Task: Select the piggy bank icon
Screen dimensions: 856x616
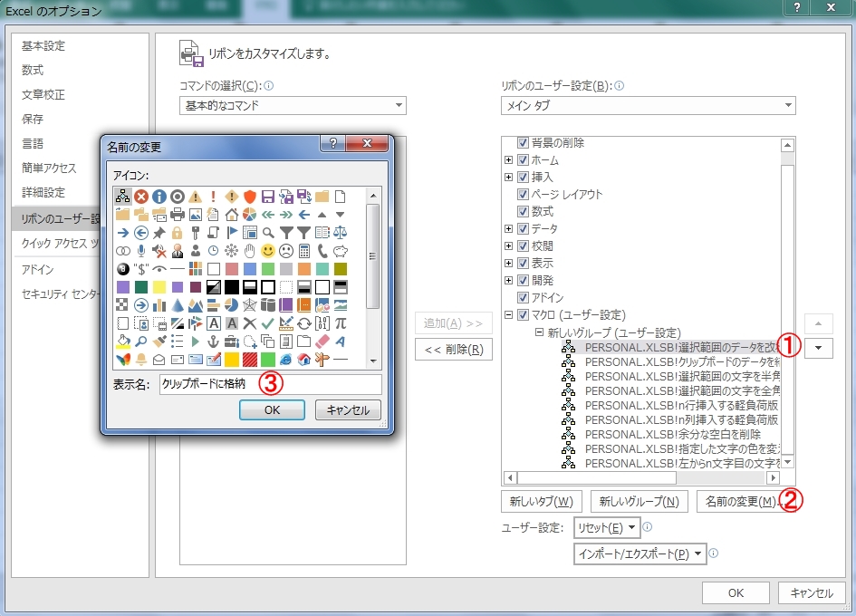Action: pos(340,251)
